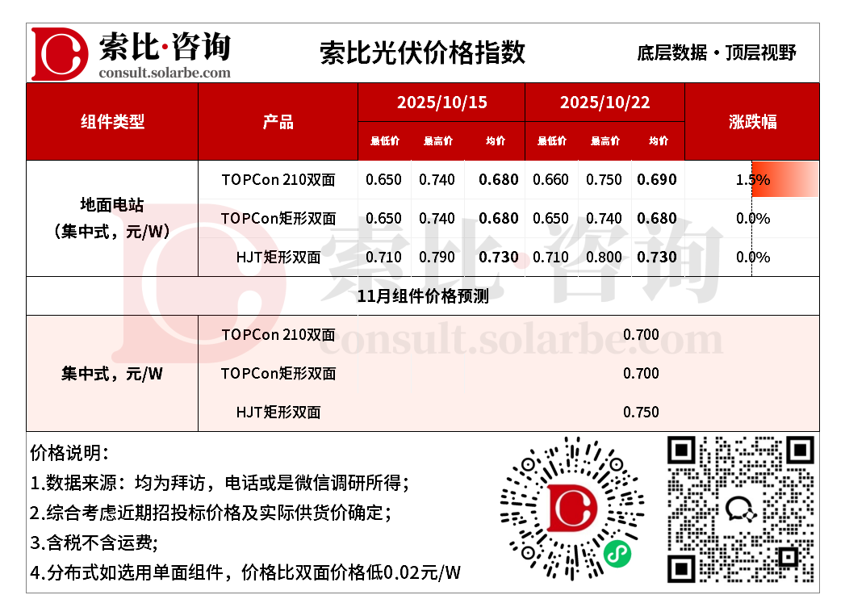845x616 pixels.
Task: Click the red D logo inside circular QR code
Action: [x=571, y=508]
